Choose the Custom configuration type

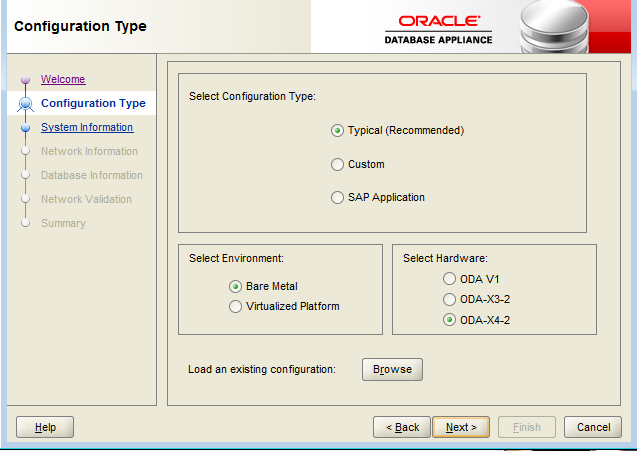click(x=337, y=165)
